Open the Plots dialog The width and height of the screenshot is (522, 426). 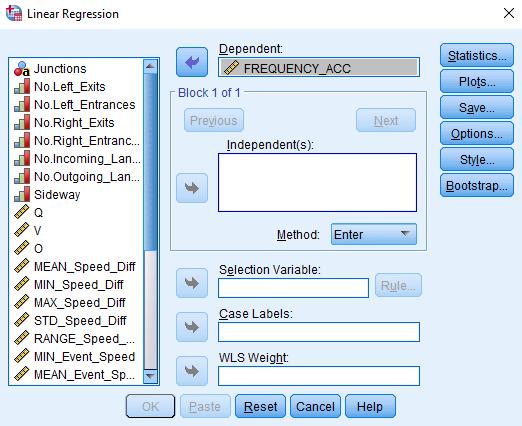477,81
